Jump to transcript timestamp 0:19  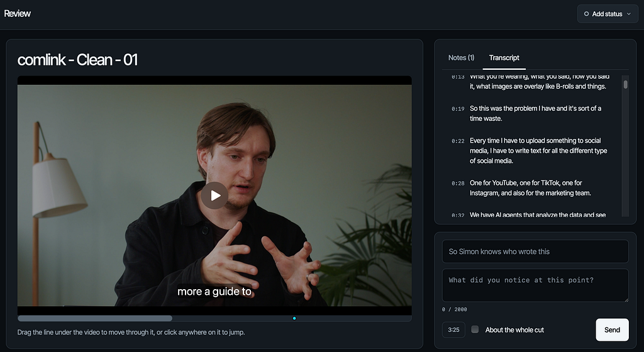(458, 109)
